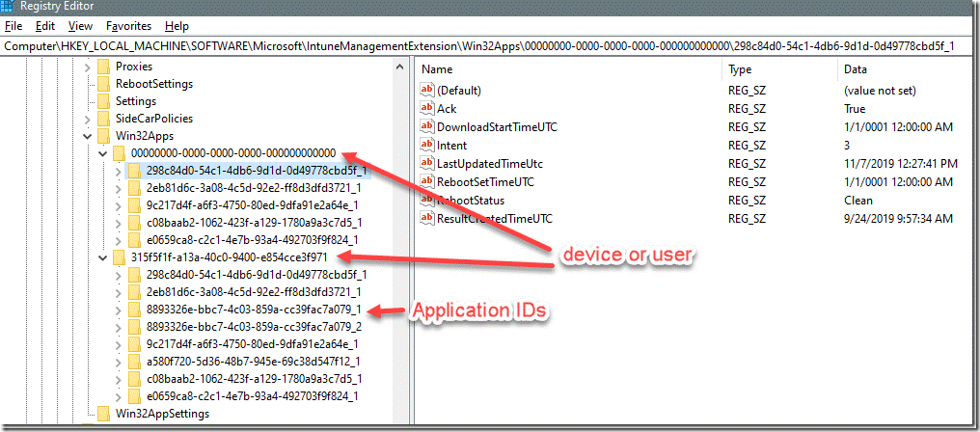
Task: Click the string icon beside the Intent value
Action: coord(428,146)
